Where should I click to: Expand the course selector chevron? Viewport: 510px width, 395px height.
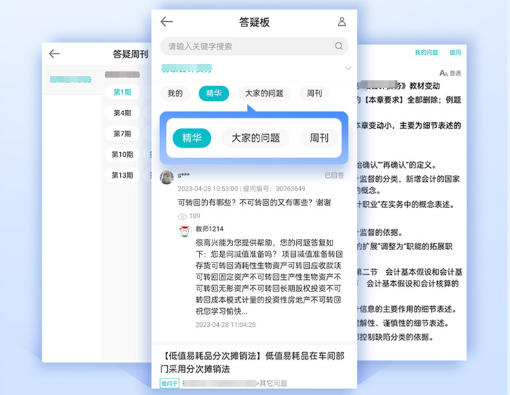[348, 68]
